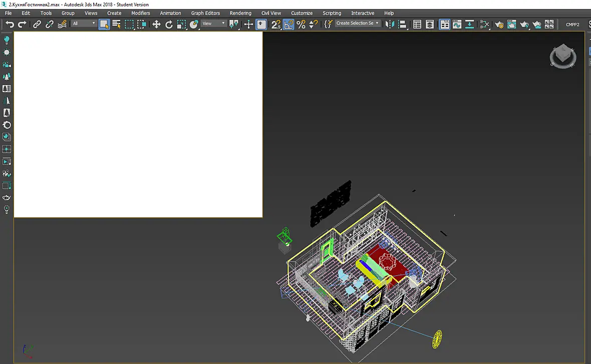Viewport: 591px width, 364px height.
Task: Choose the Rectangular Selection Region tool
Action: [x=129, y=25]
